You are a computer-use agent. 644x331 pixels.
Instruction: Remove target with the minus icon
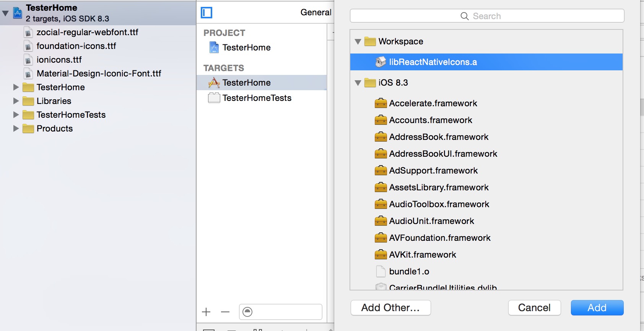click(x=225, y=312)
